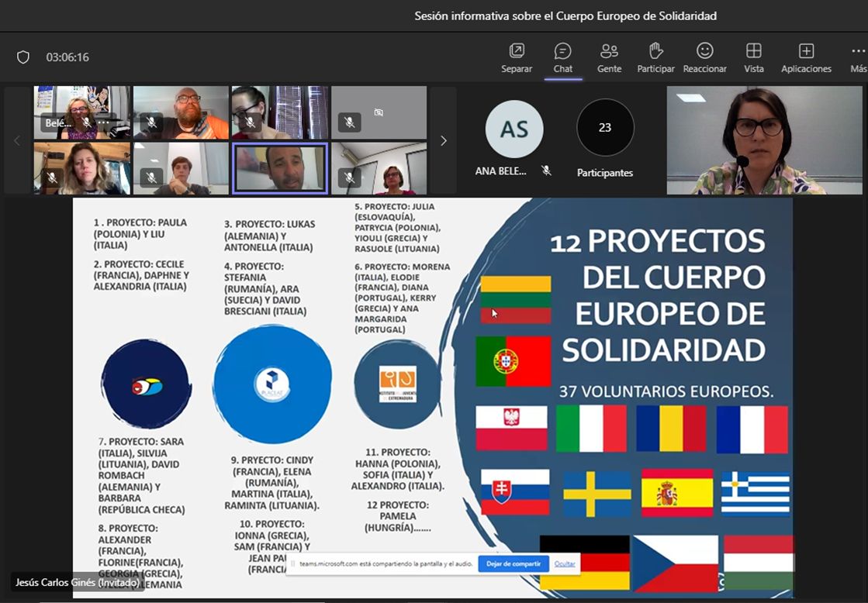
Task: Open the Vista view options
Action: [x=753, y=57]
